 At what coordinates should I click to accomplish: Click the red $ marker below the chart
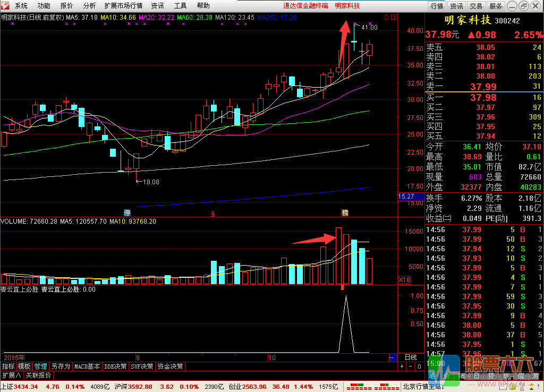pyautogui.click(x=213, y=215)
